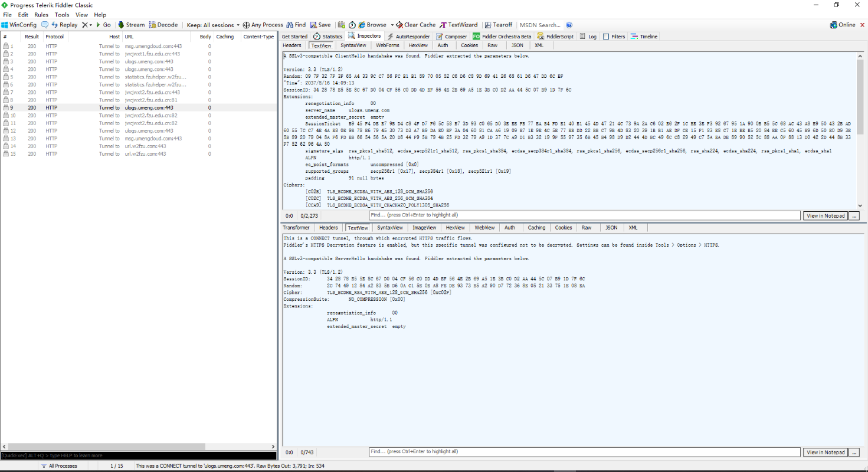Replay the selected session
The image size is (868, 472).
pos(64,25)
